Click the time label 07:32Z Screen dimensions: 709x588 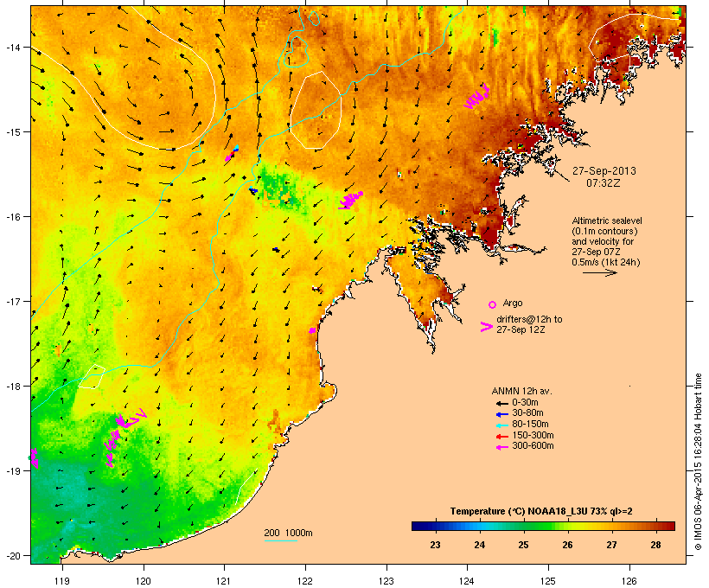click(604, 183)
